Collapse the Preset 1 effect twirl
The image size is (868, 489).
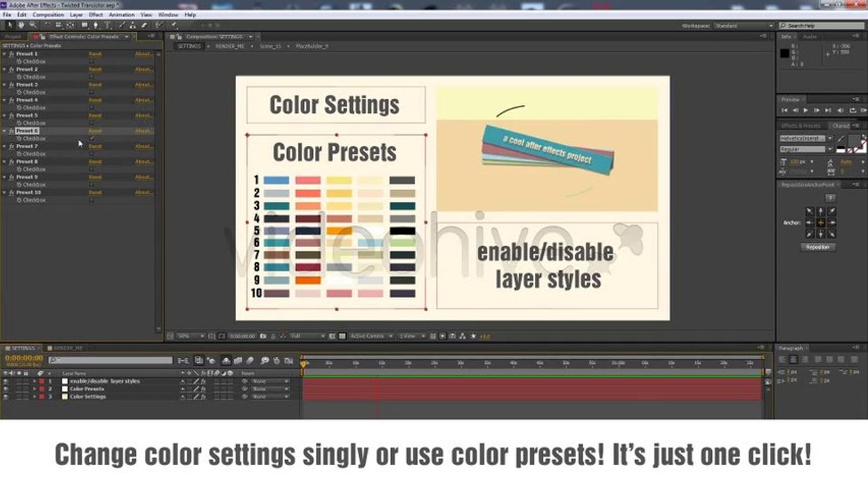(5, 54)
